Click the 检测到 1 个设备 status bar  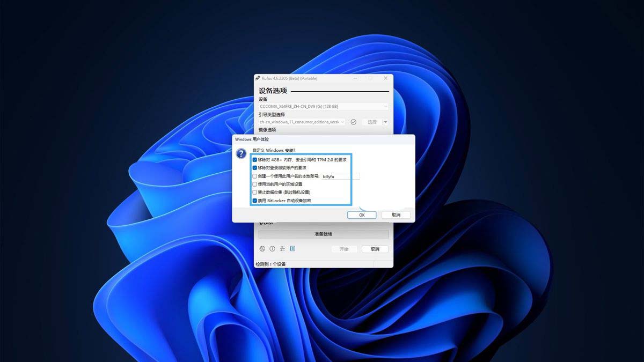(270, 264)
